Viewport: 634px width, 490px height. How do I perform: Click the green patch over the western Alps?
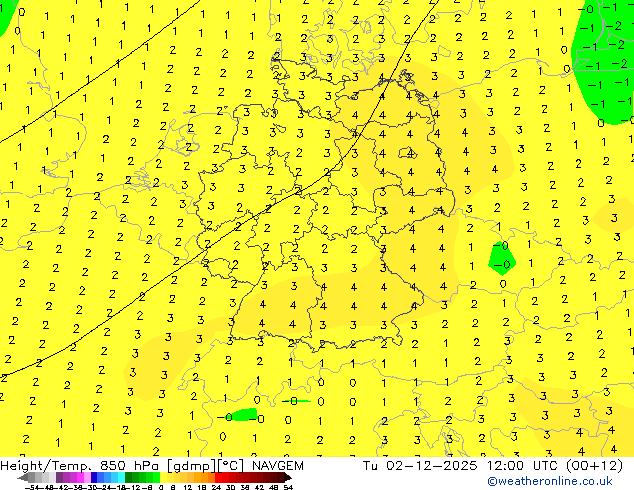click(245, 414)
